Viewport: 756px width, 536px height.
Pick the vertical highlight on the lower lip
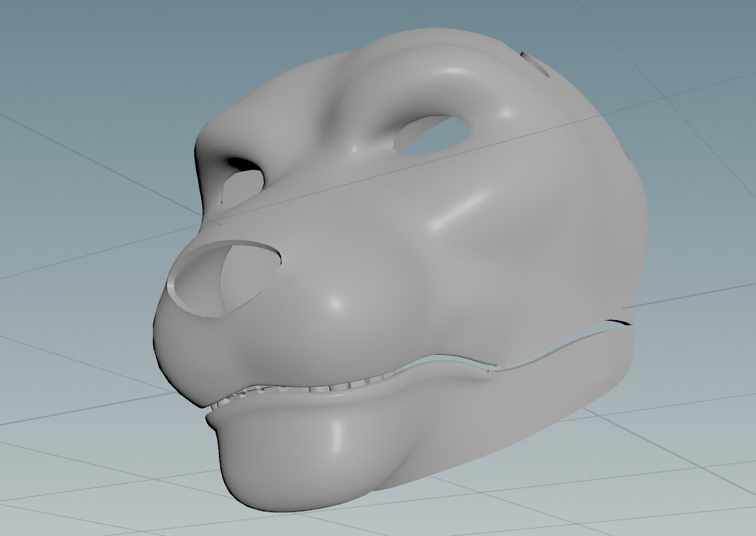tap(338, 437)
